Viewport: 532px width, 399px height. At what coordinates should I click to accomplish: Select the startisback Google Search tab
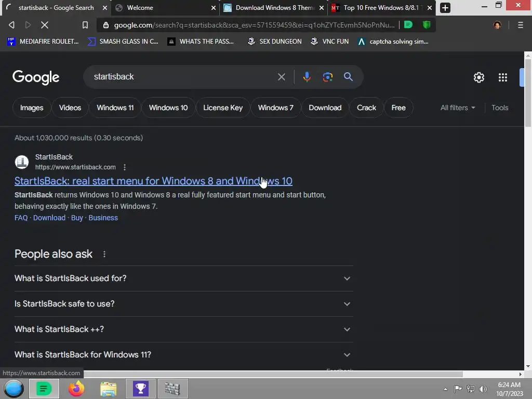coord(56,8)
